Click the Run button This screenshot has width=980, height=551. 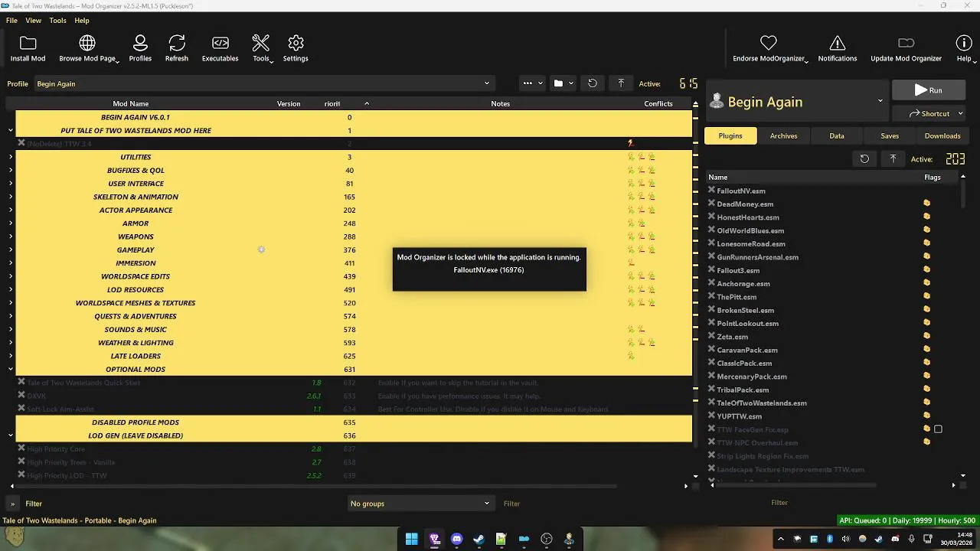929,90
